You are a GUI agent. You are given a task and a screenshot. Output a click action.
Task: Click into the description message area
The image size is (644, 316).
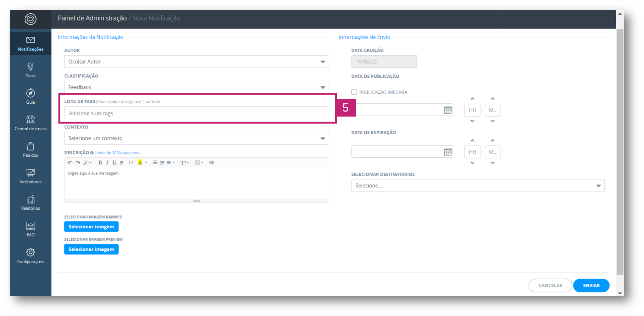point(197,183)
